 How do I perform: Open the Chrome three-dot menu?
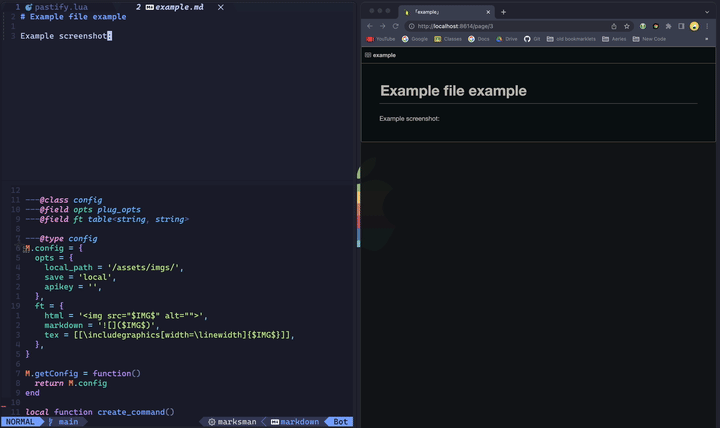tap(707, 26)
